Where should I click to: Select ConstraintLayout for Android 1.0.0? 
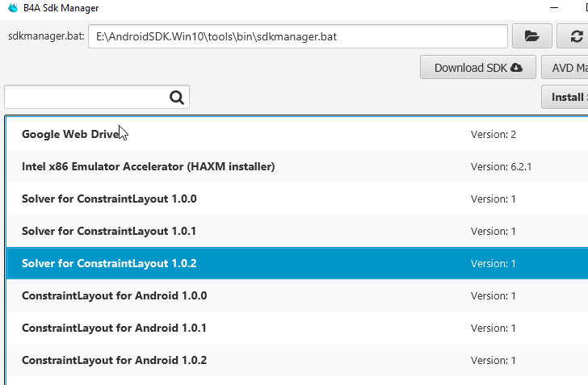coord(114,295)
